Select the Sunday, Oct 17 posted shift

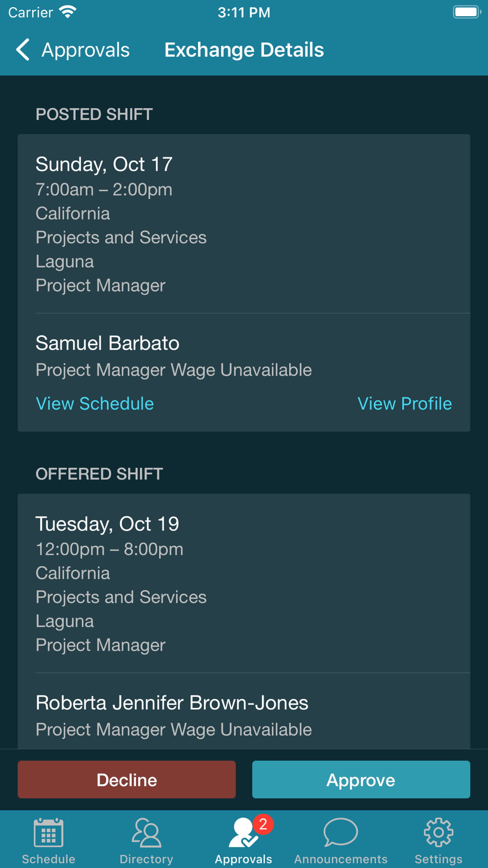pyautogui.click(x=104, y=164)
